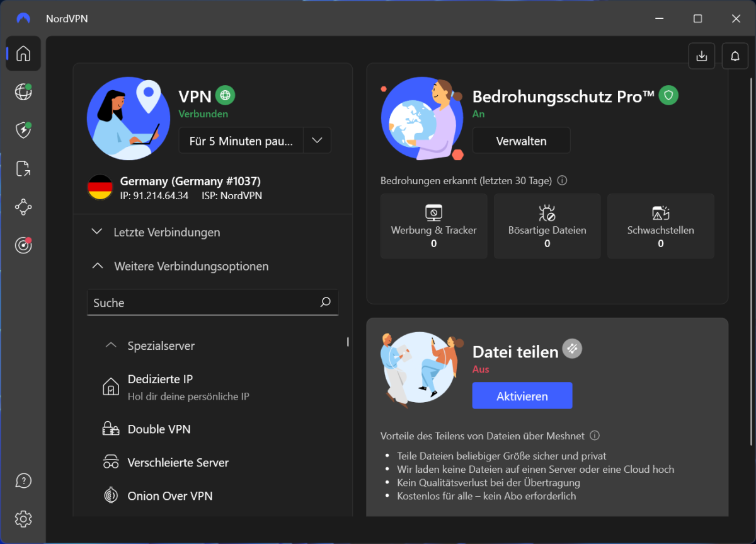Open Threat Protection shield sidebar icon
The height and width of the screenshot is (544, 756).
[x=23, y=130]
